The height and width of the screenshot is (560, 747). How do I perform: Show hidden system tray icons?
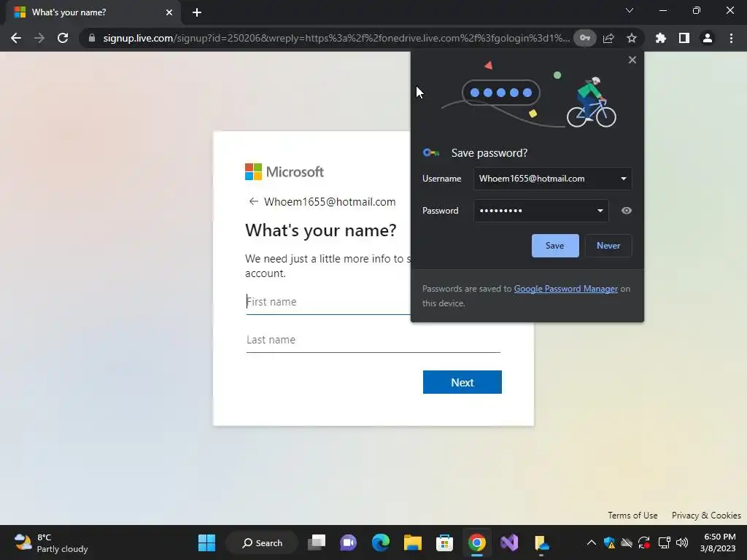[x=591, y=542]
